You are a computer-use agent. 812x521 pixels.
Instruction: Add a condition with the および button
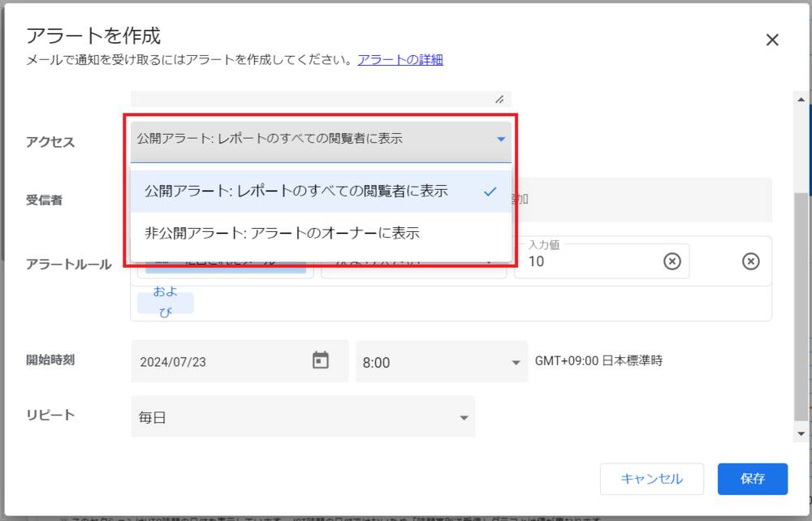coord(165,302)
